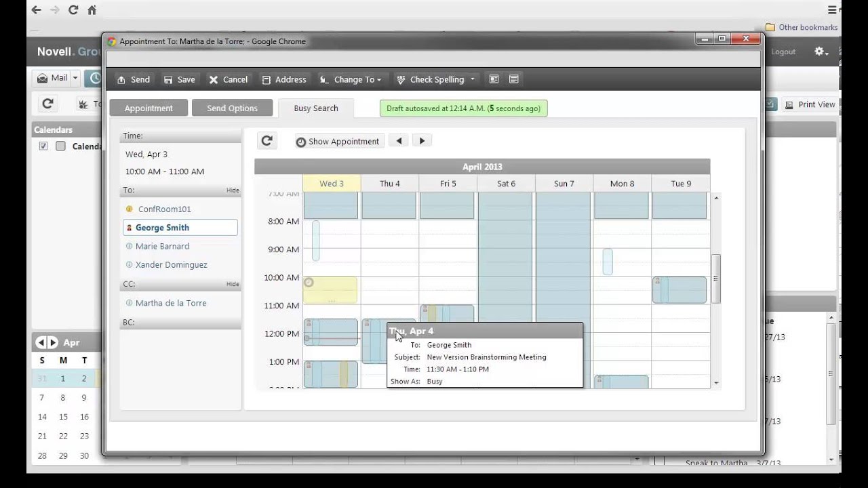
Task: Click the browser forward arrow
Action: 55,9
